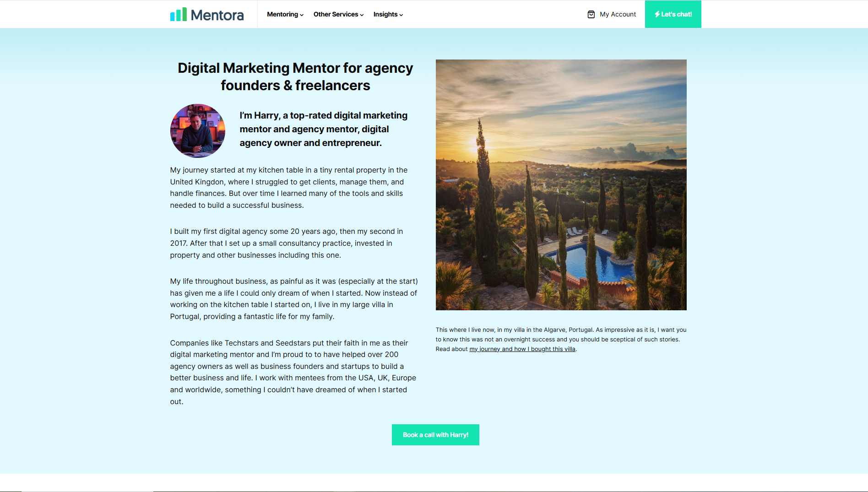Expand the Insights dropdown chevron
868x492 pixels.
point(401,15)
